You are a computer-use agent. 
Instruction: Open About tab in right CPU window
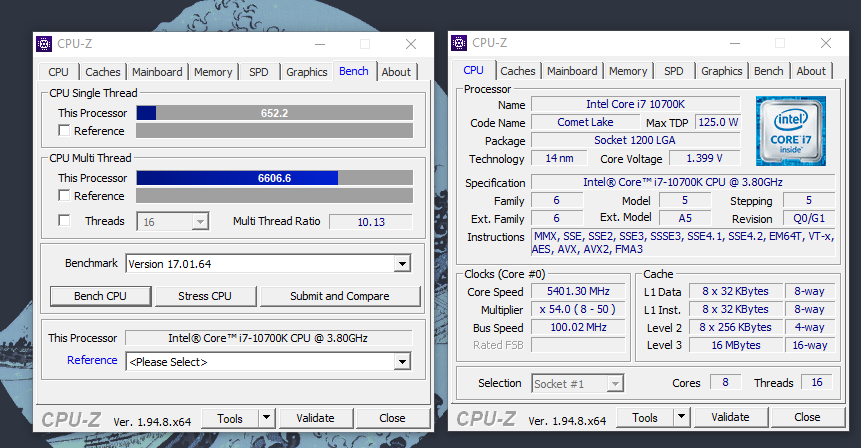(811, 71)
